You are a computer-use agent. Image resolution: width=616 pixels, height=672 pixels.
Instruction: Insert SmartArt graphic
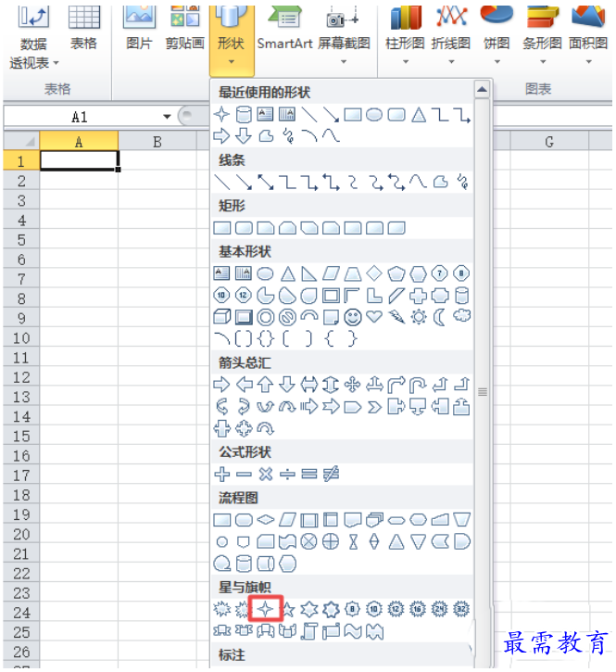coord(285,29)
